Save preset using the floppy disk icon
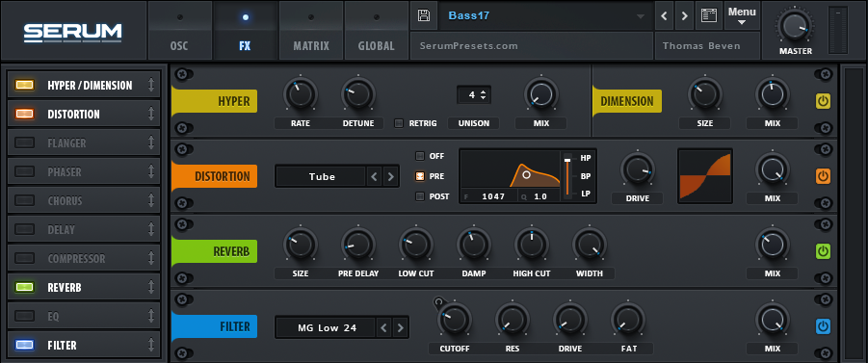 pos(424,15)
